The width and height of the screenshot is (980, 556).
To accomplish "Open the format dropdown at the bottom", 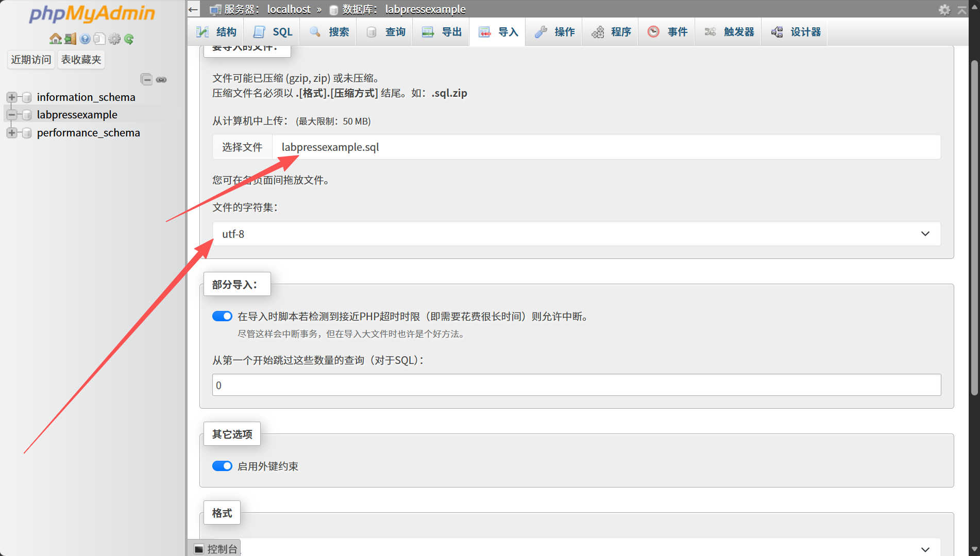I will tap(577, 547).
